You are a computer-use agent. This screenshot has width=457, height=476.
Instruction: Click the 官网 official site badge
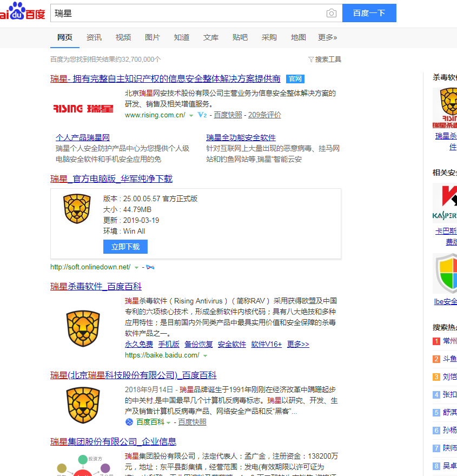click(x=295, y=79)
